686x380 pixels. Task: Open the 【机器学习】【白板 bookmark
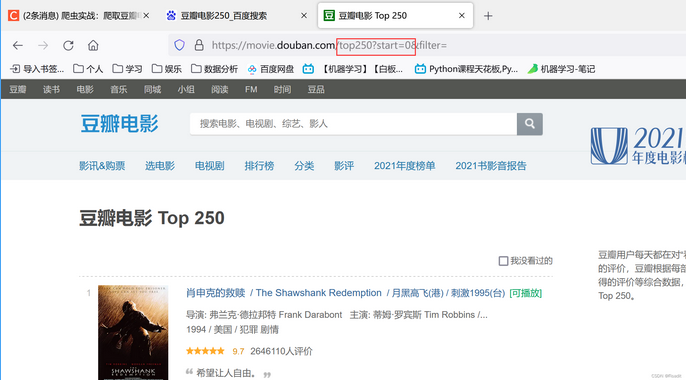pyautogui.click(x=353, y=69)
